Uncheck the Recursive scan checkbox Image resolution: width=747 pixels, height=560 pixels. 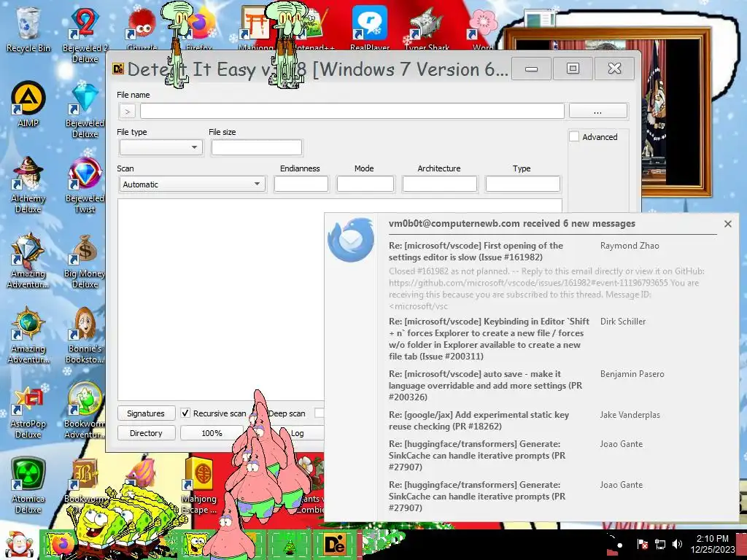185,413
